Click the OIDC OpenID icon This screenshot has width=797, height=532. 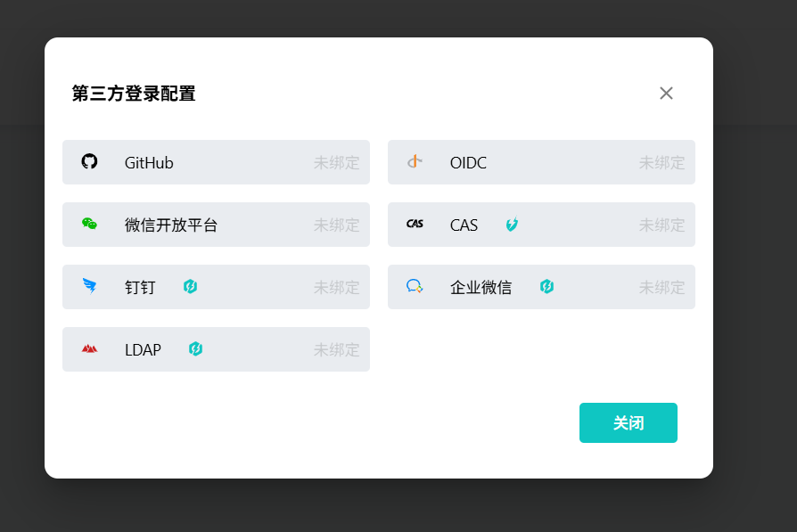(x=415, y=161)
